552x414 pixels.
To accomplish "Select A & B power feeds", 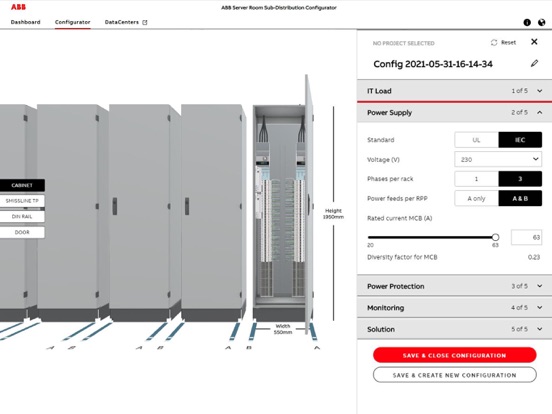I will tap(520, 199).
